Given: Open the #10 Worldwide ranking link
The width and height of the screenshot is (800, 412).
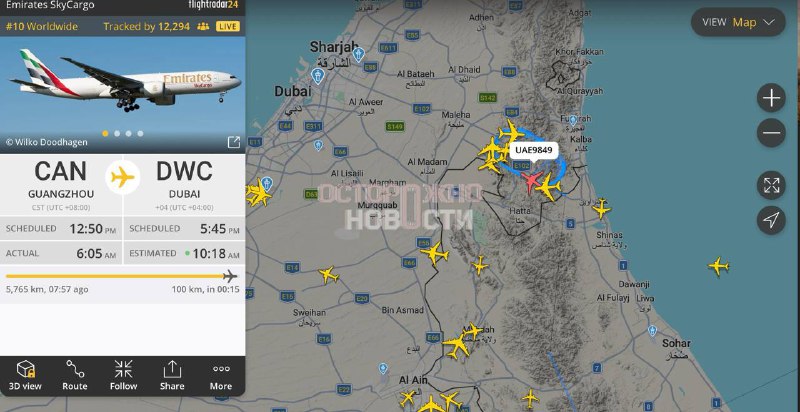Looking at the screenshot, I should [42, 27].
